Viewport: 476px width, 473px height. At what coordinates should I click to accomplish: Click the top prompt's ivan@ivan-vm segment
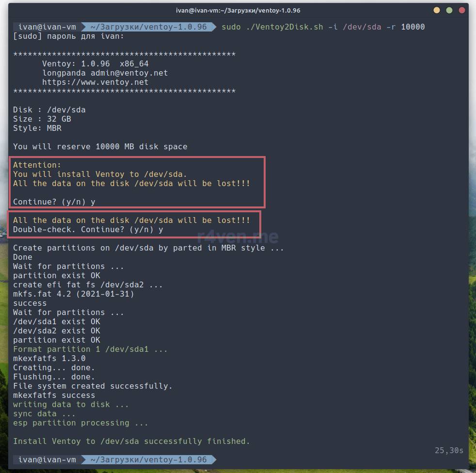pyautogui.click(x=47, y=27)
